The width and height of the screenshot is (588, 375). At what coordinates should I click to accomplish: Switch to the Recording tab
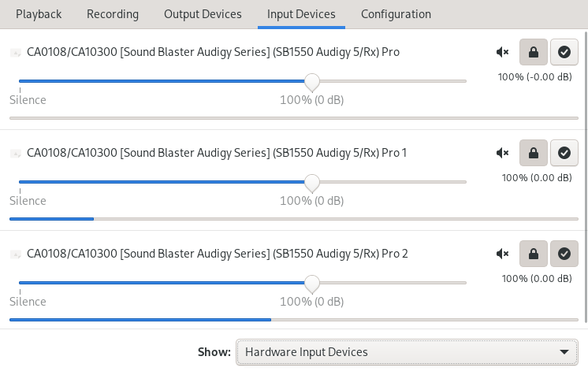click(113, 14)
